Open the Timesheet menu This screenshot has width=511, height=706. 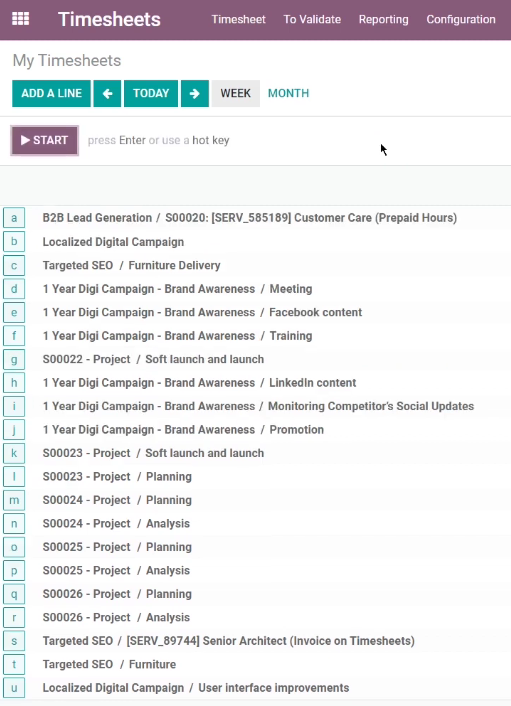pyautogui.click(x=239, y=19)
